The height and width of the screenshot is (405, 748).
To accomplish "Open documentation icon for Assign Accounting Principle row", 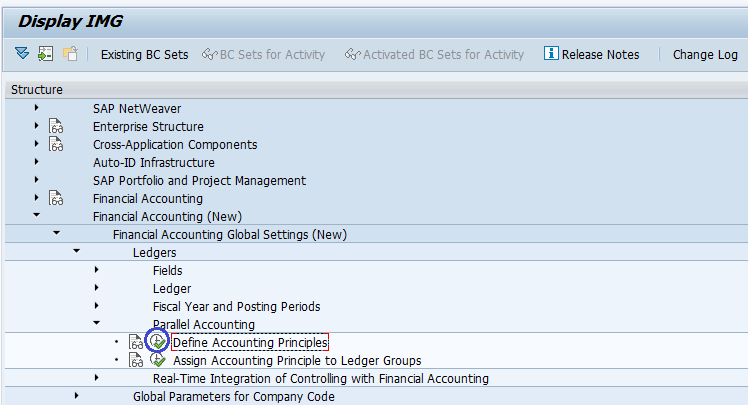I will [x=137, y=360].
